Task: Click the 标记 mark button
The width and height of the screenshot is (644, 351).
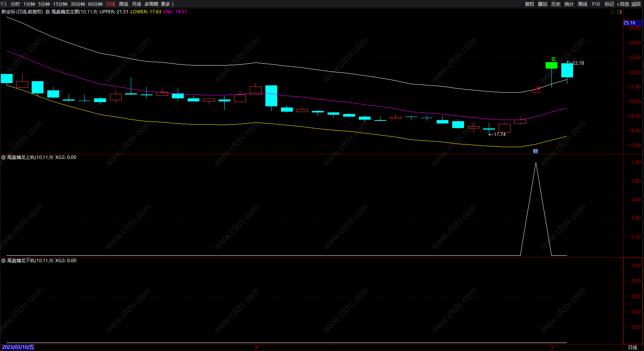Action: [x=609, y=4]
